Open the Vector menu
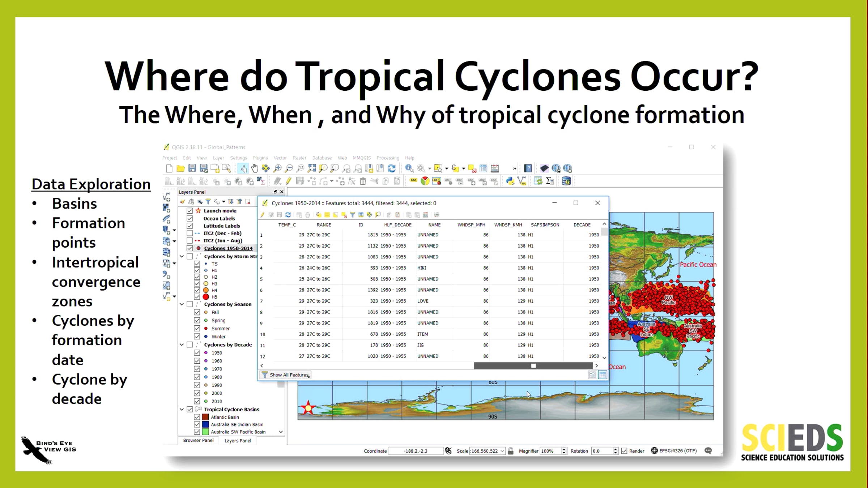 [x=280, y=158]
